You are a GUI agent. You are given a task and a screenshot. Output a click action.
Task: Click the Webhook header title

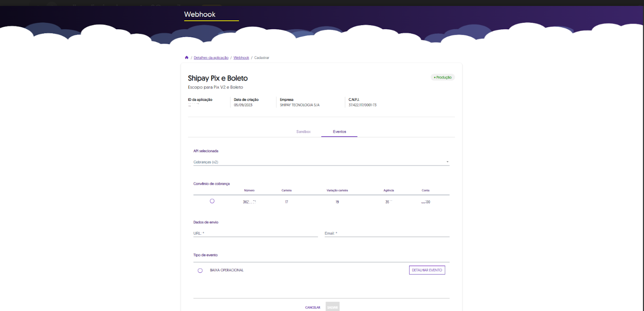[x=200, y=14]
